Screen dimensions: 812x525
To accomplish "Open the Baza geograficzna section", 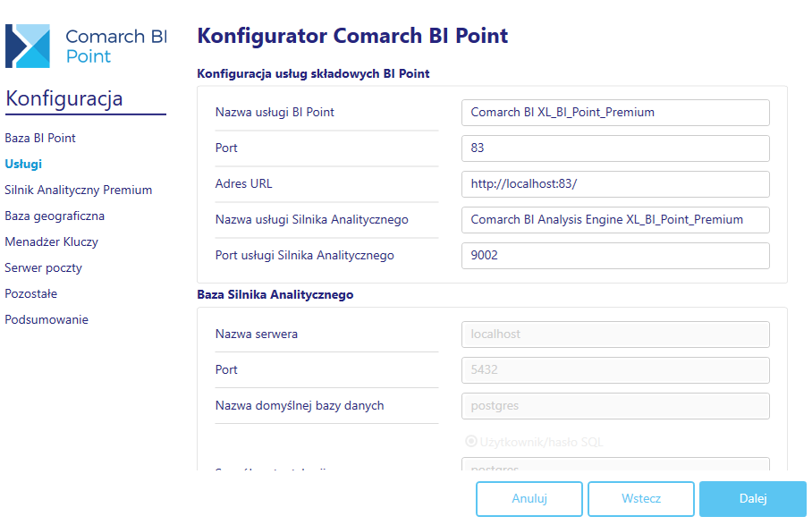I will coord(55,216).
